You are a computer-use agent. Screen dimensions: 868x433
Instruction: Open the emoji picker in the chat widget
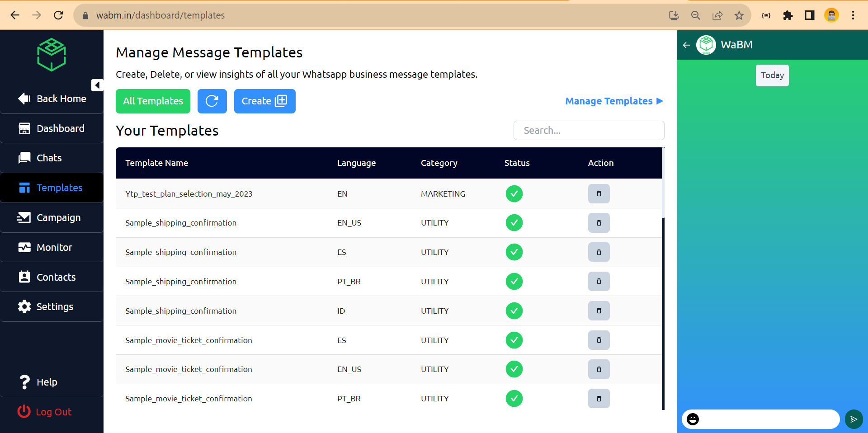coord(693,419)
